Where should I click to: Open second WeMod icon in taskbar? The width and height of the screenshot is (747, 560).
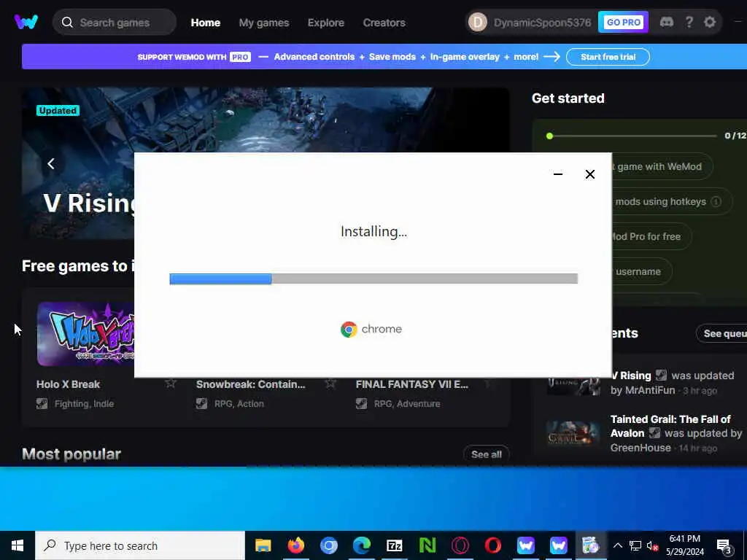click(558, 545)
